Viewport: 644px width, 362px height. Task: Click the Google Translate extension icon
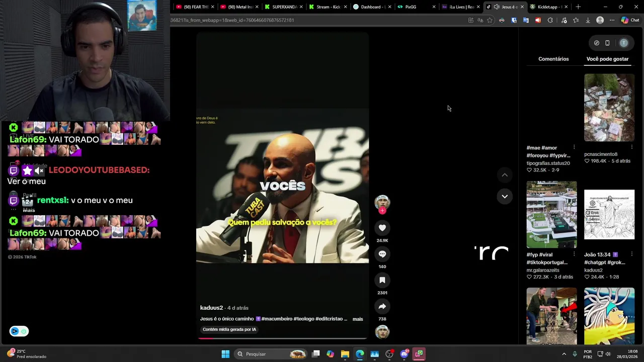tap(526, 20)
